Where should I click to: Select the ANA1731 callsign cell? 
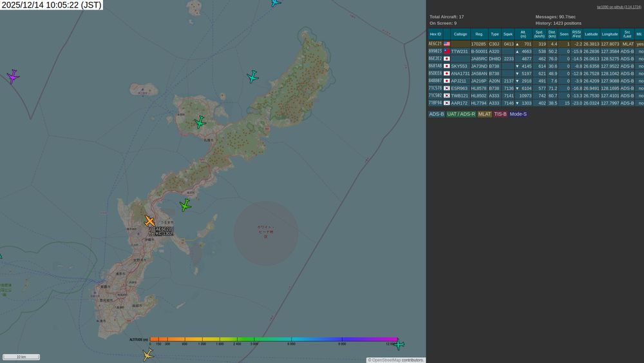coord(460,74)
